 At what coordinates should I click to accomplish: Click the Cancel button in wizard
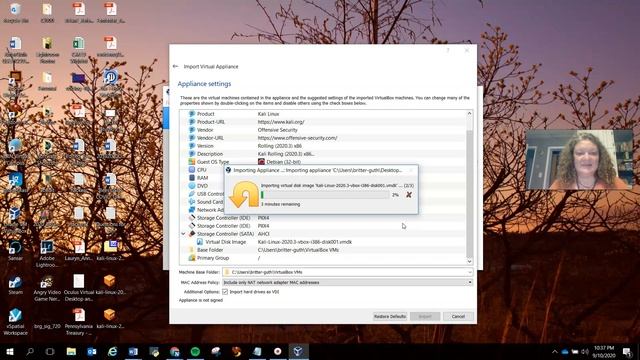coord(458,316)
